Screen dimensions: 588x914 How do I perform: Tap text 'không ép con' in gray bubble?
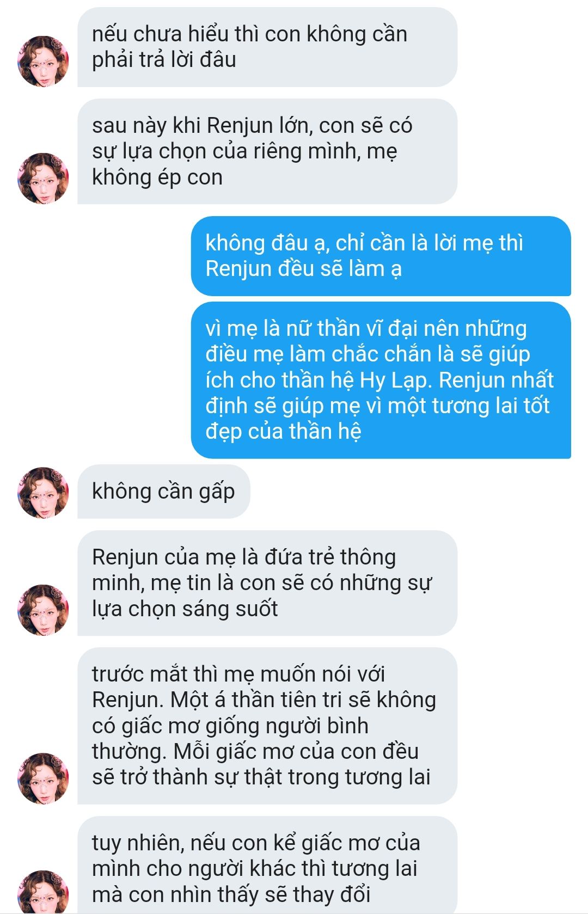click(157, 177)
